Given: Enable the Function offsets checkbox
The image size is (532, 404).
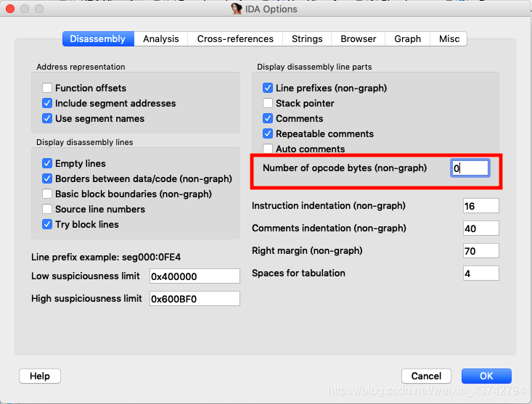Looking at the screenshot, I should click(47, 88).
